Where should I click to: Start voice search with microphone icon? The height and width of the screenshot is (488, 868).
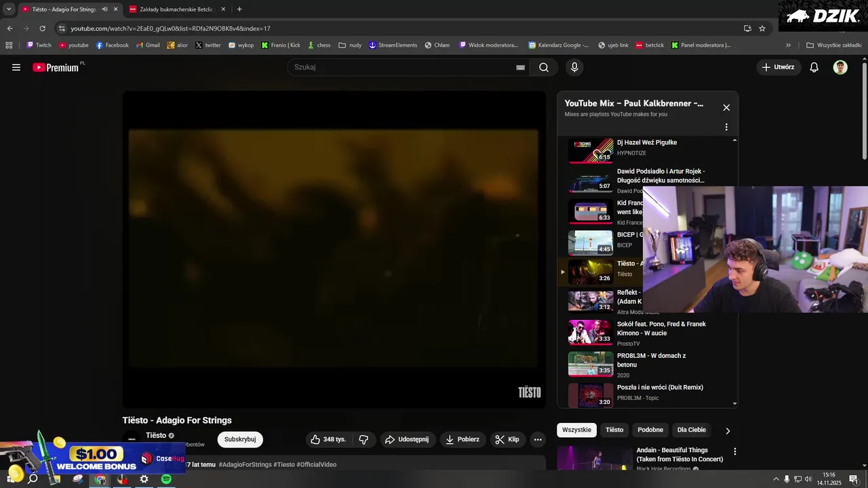574,67
